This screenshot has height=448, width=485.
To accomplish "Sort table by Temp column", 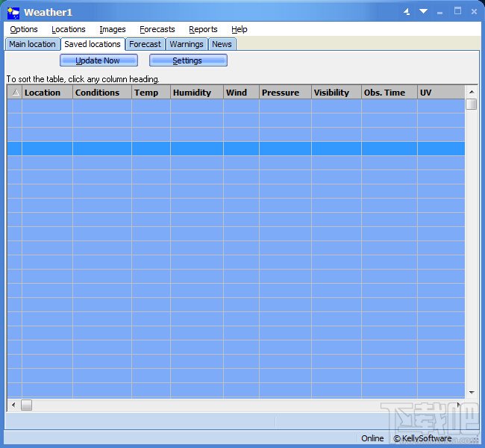I will [x=151, y=93].
